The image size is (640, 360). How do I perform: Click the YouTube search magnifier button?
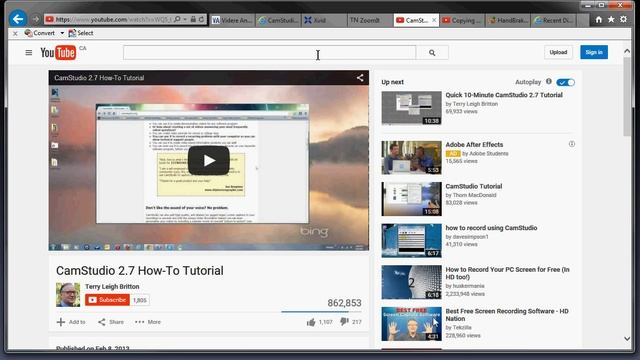432,53
